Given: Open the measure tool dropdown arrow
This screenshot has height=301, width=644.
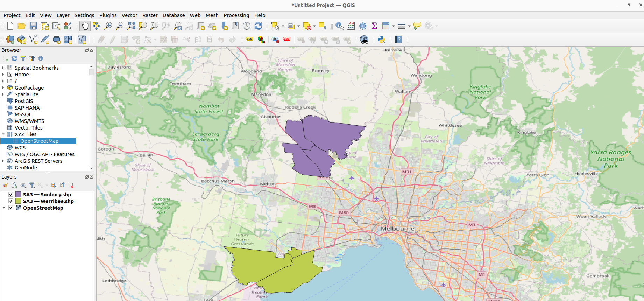Looking at the screenshot, I should coord(409,26).
